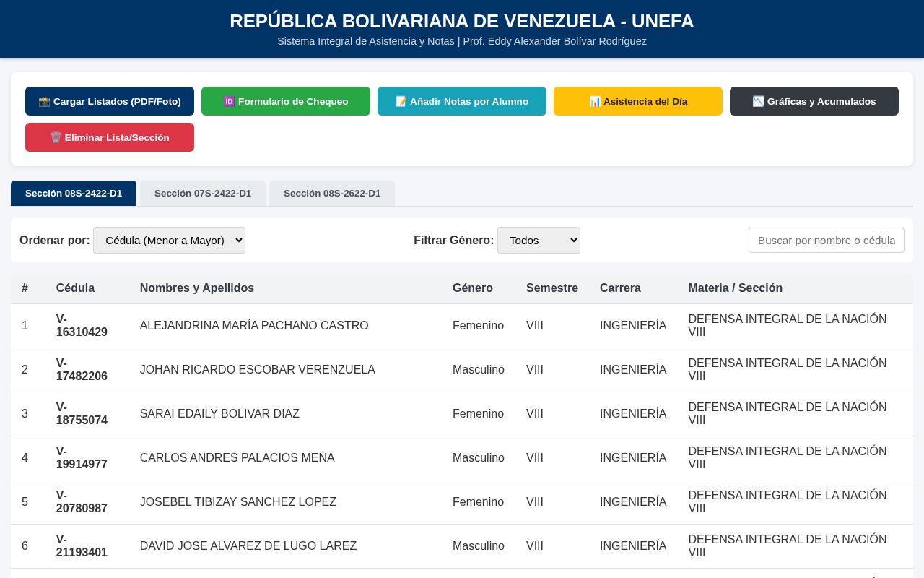924x578 pixels.
Task: Open the Ordenar por dropdown
Action: click(169, 241)
